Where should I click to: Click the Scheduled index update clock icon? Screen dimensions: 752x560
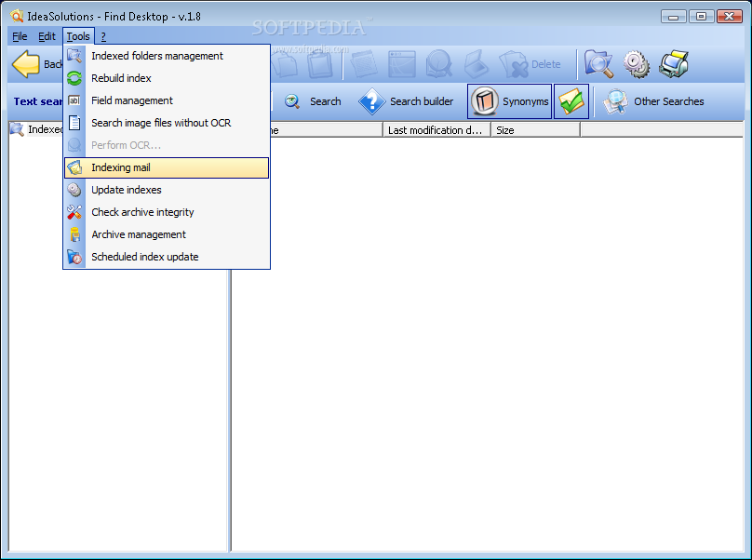click(74, 257)
